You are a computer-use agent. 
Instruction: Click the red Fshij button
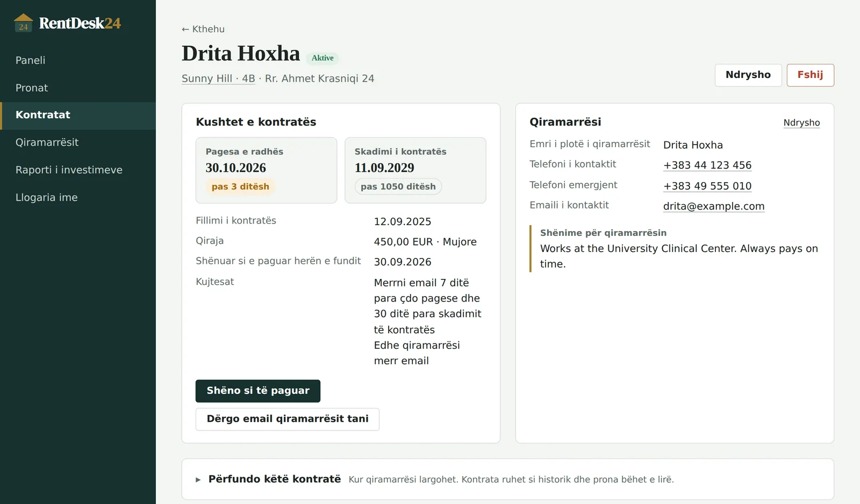coord(810,75)
